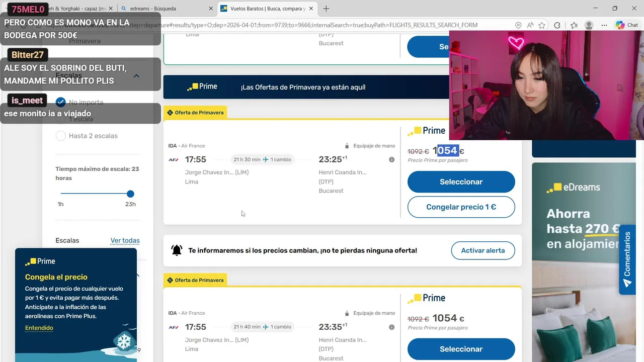Image resolution: width=644 pixels, height=362 pixels.
Task: Open info icon for 23:25 arrival flight
Action: point(391,160)
